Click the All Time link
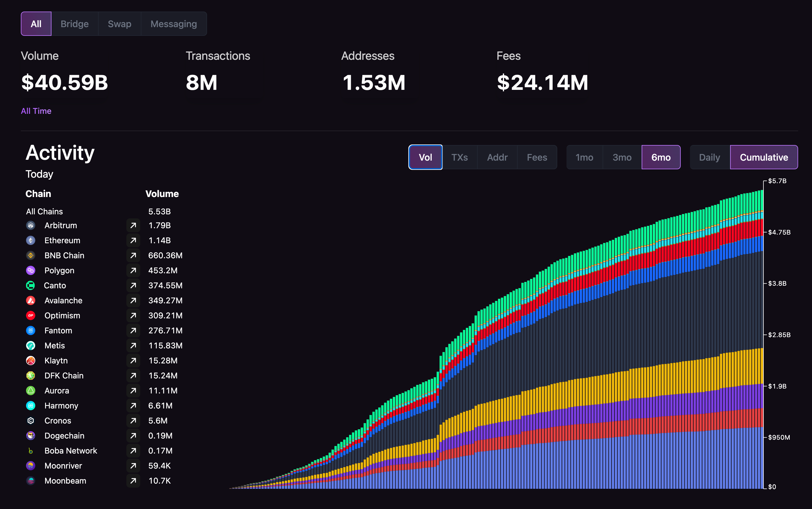The width and height of the screenshot is (812, 509). (36, 111)
